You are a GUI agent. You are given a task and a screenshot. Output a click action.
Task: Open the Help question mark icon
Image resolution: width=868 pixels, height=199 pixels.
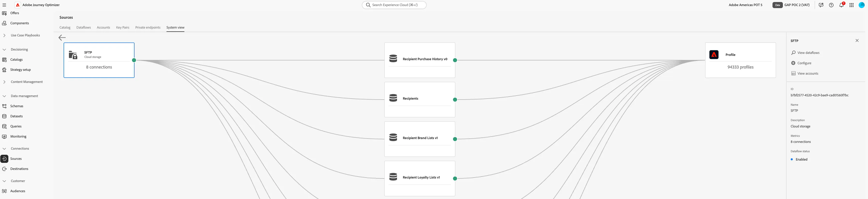pos(831,5)
